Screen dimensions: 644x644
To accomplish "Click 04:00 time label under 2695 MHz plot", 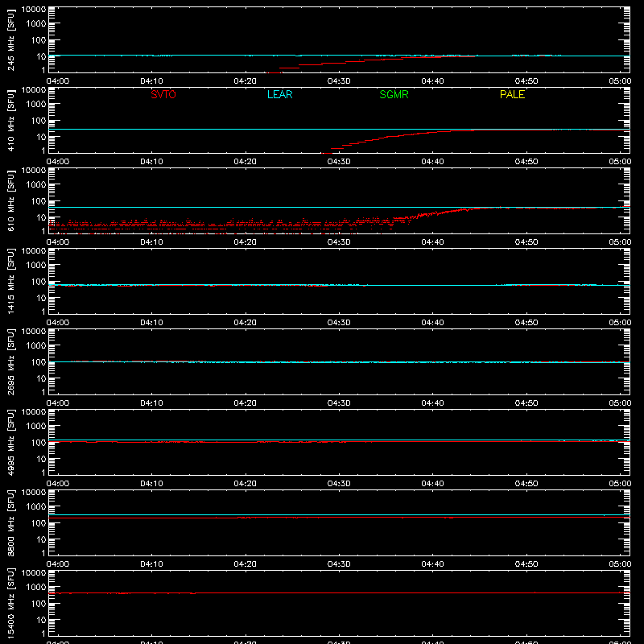I will [58, 403].
